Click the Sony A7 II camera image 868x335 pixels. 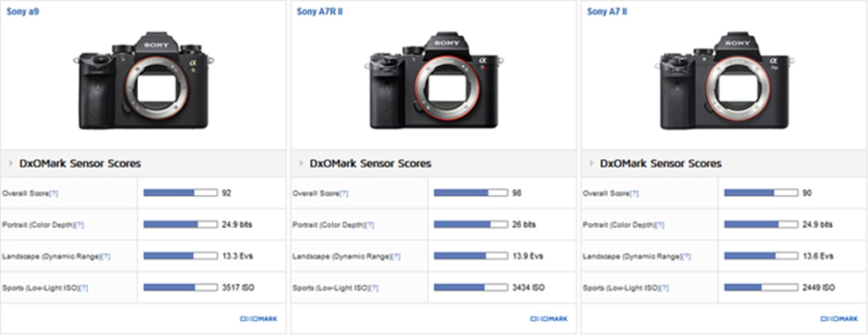(724, 80)
